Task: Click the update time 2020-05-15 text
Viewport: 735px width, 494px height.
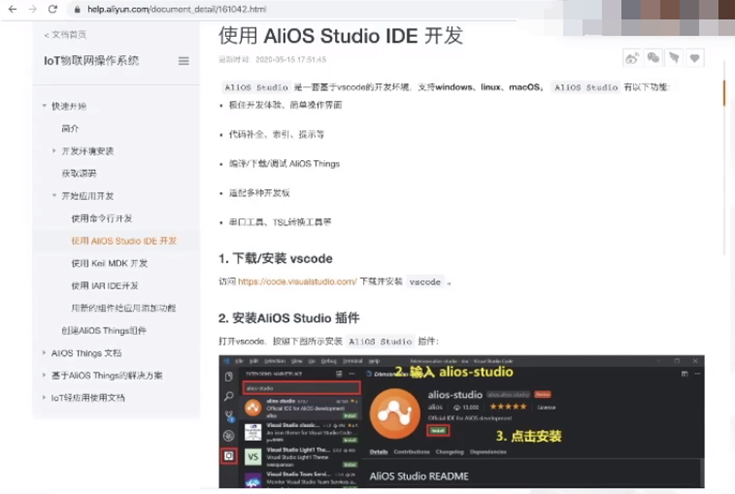Action: click(x=272, y=60)
